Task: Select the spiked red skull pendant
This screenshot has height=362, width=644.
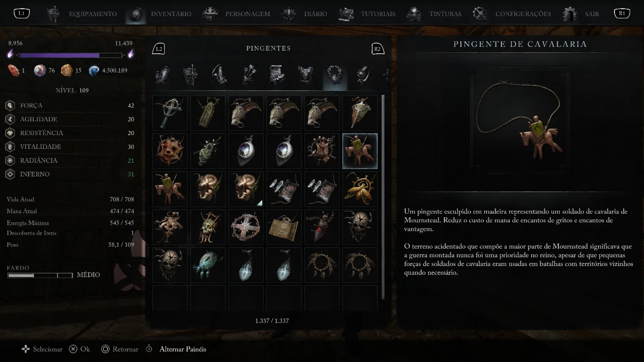Action: (170, 151)
